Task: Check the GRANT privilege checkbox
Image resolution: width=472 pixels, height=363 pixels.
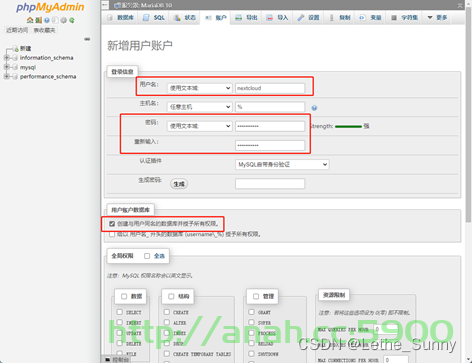Action: pos(251,312)
